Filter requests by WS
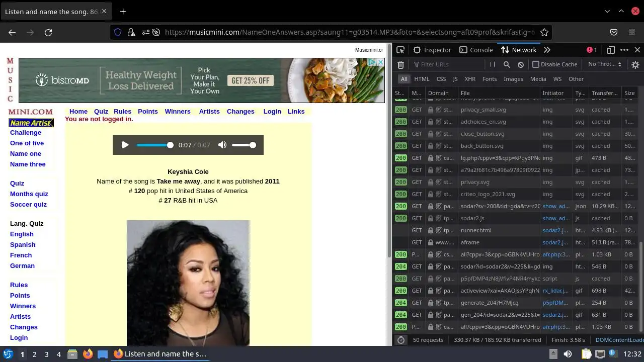Image resolution: width=644 pixels, height=362 pixels. point(557,79)
